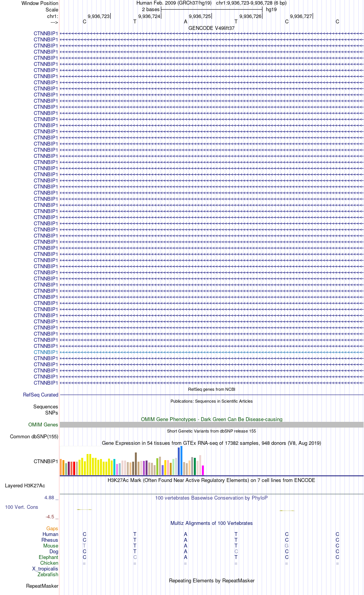This screenshot has height=595, width=364.
Task: Click the chr1: ruler label
Action: (x=52, y=16)
